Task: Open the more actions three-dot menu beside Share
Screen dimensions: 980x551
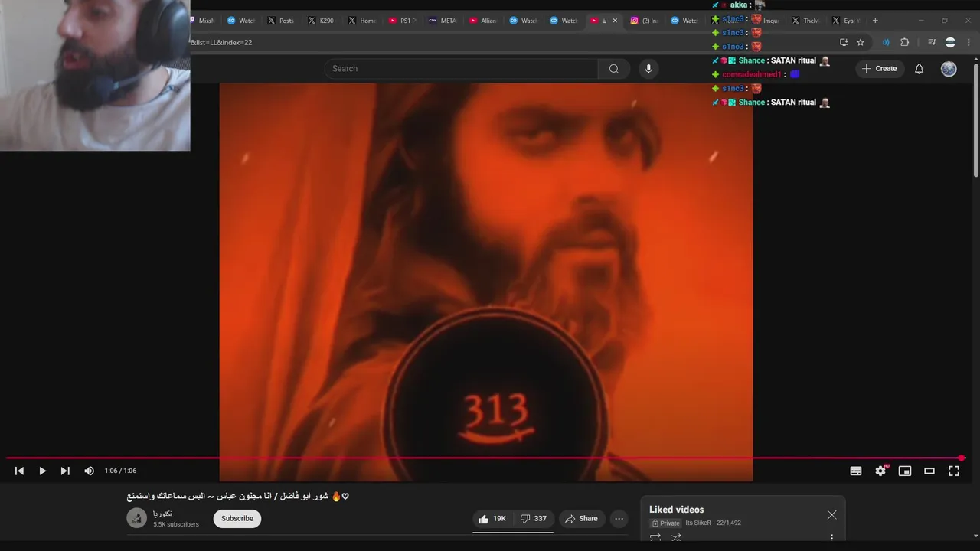Action: tap(619, 519)
